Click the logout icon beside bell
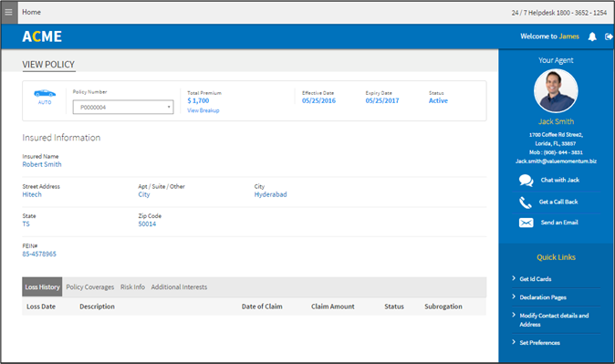Viewport: 615px width, 364px height. [x=609, y=36]
